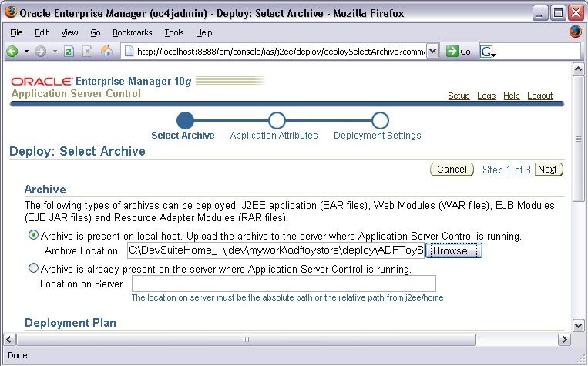Image resolution: width=588 pixels, height=366 pixels.
Task: Click the horizontal scrollbar thumb
Action: (x=246, y=340)
